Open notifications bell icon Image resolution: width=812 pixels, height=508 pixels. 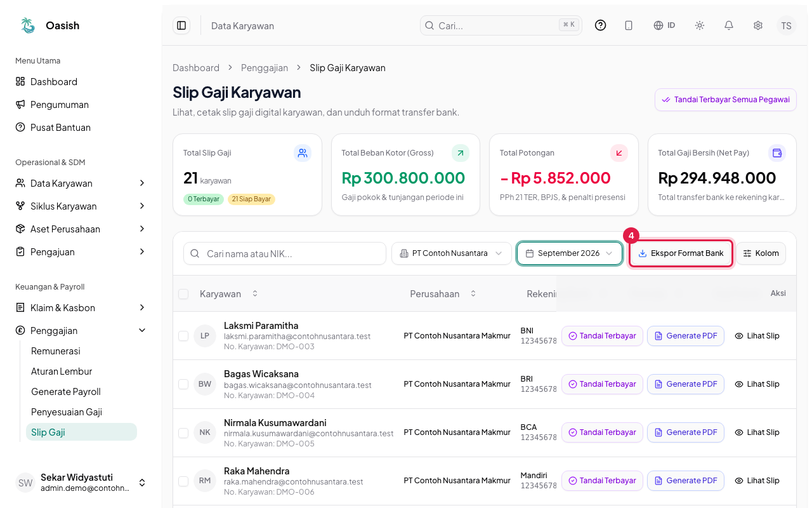729,25
